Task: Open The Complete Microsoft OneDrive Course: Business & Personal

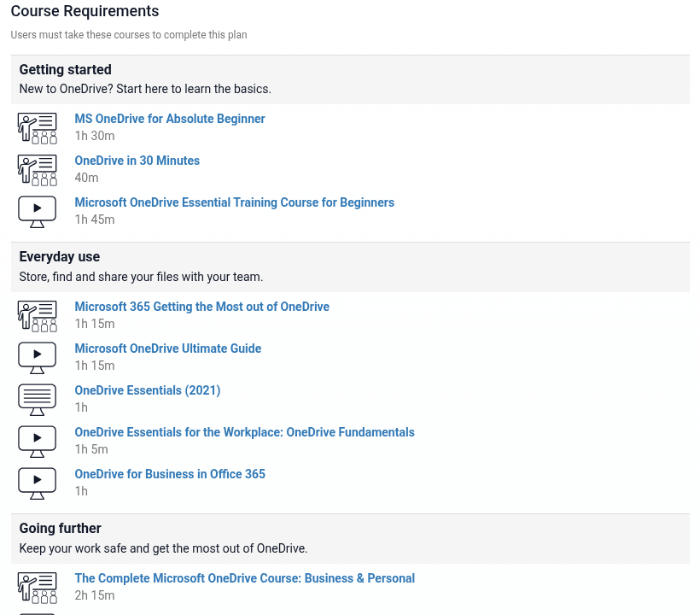Action: pyautogui.click(x=245, y=578)
